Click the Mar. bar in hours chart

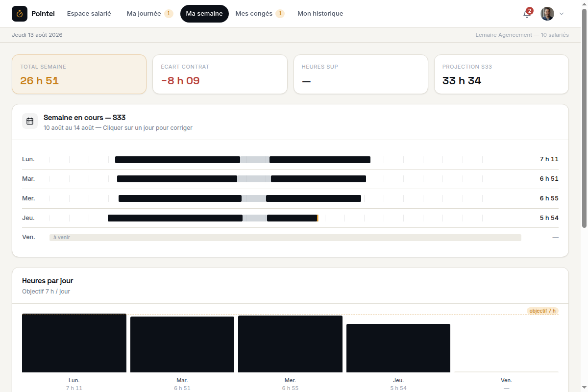point(182,344)
